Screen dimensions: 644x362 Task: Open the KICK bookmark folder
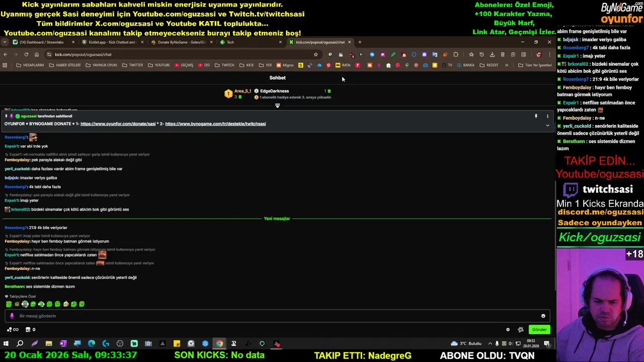coord(247,65)
